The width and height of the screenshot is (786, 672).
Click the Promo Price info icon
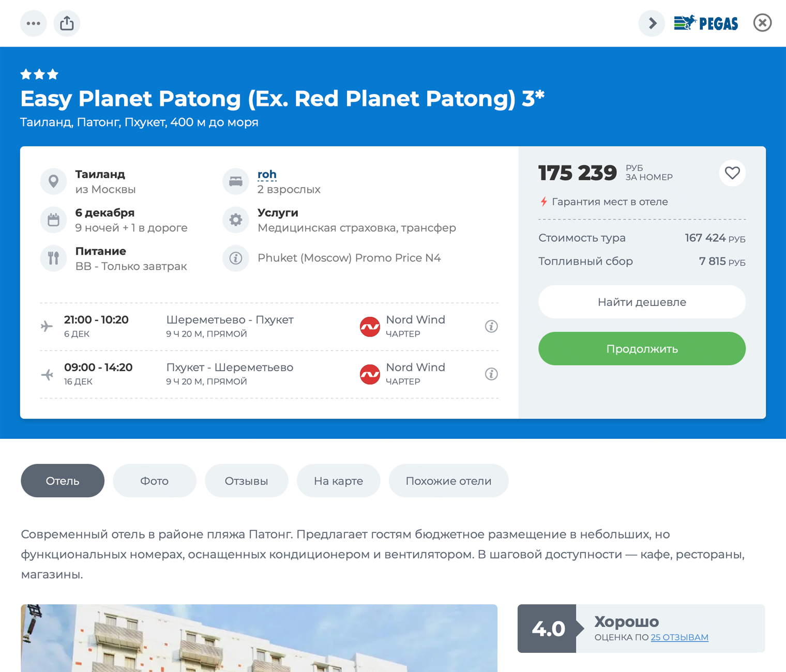[236, 258]
